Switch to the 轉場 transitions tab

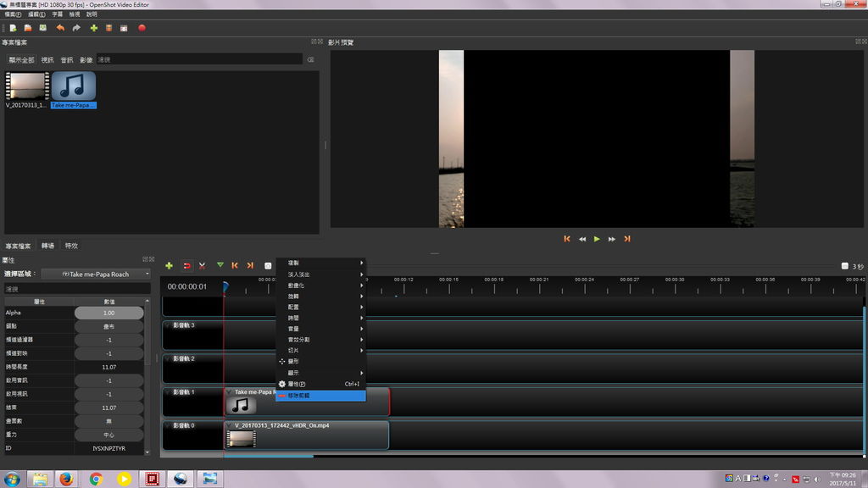(x=48, y=246)
